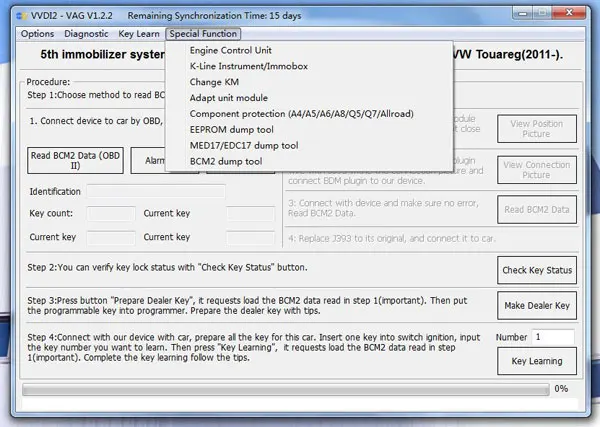
Task: Click the Step 2 verify key lock text
Action: 167,267
